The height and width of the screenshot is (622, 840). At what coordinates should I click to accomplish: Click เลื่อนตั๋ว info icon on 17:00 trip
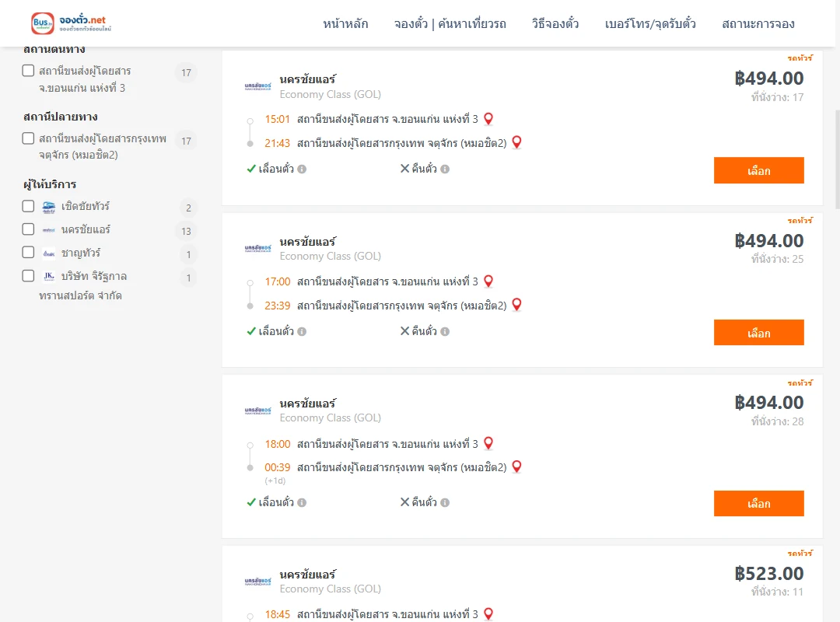click(302, 332)
